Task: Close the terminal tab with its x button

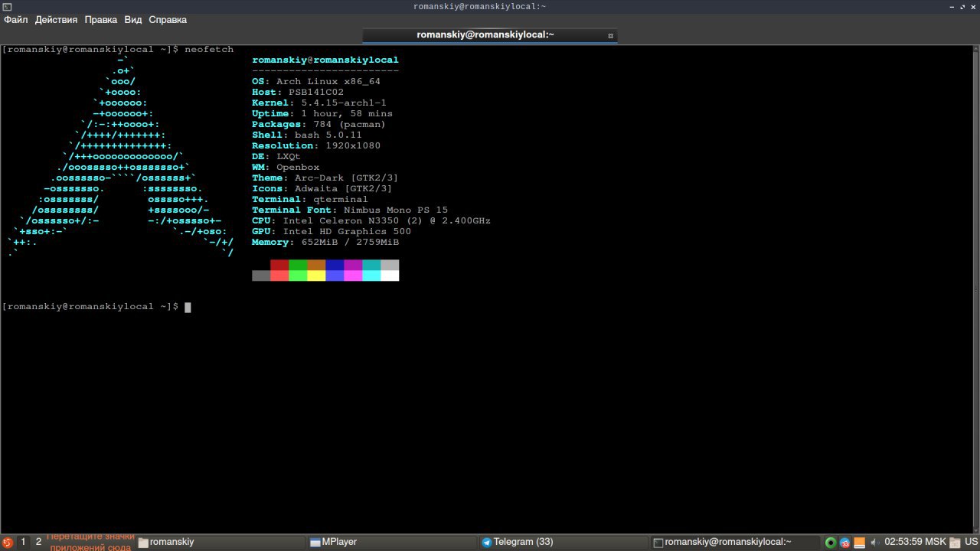Action: pyautogui.click(x=610, y=36)
